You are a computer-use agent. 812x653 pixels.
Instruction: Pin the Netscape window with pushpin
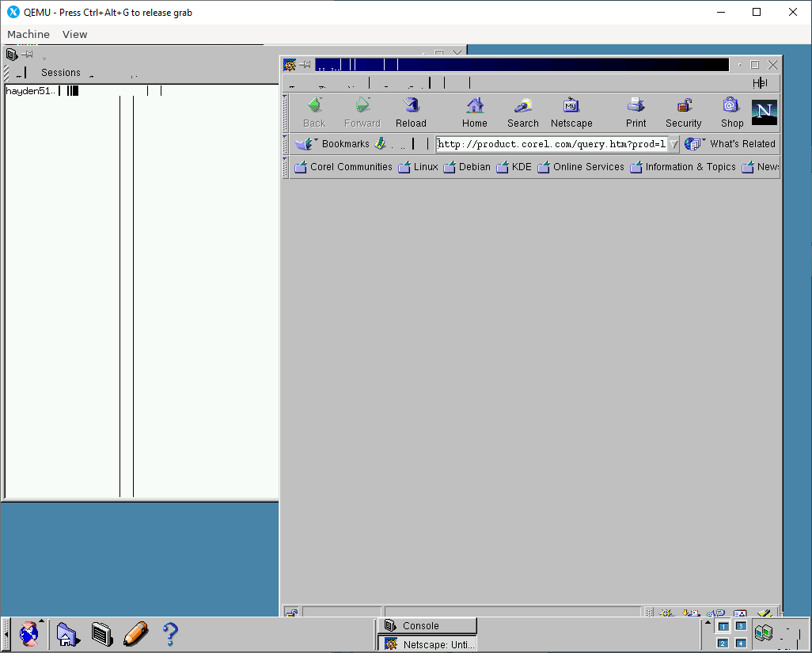(305, 65)
